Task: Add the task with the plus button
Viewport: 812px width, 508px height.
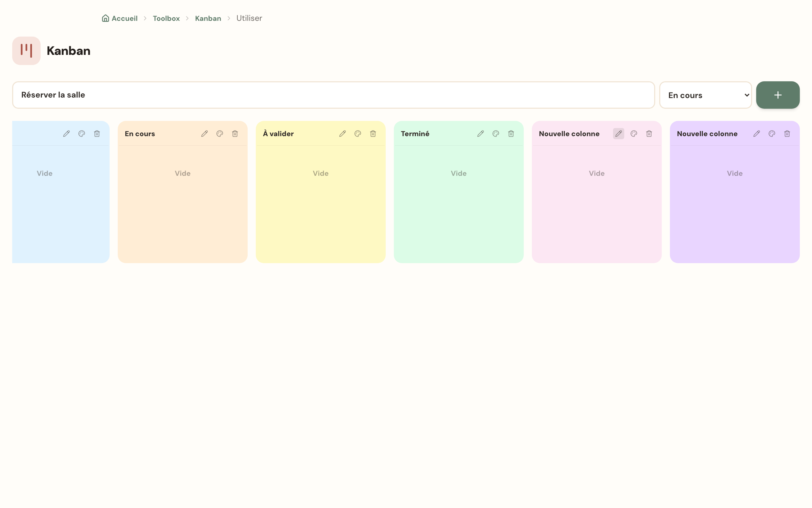Action: pos(778,95)
